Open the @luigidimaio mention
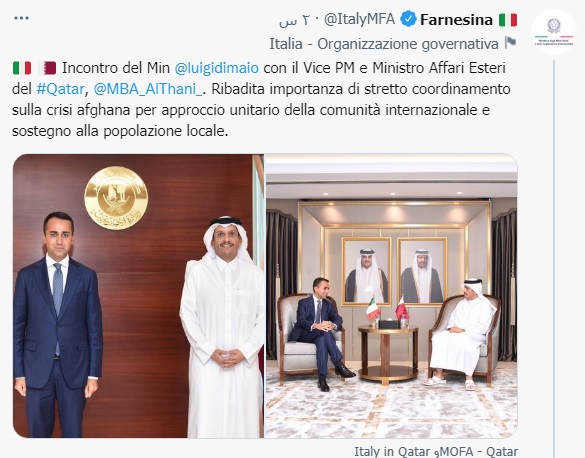585x458 pixels. (216, 68)
